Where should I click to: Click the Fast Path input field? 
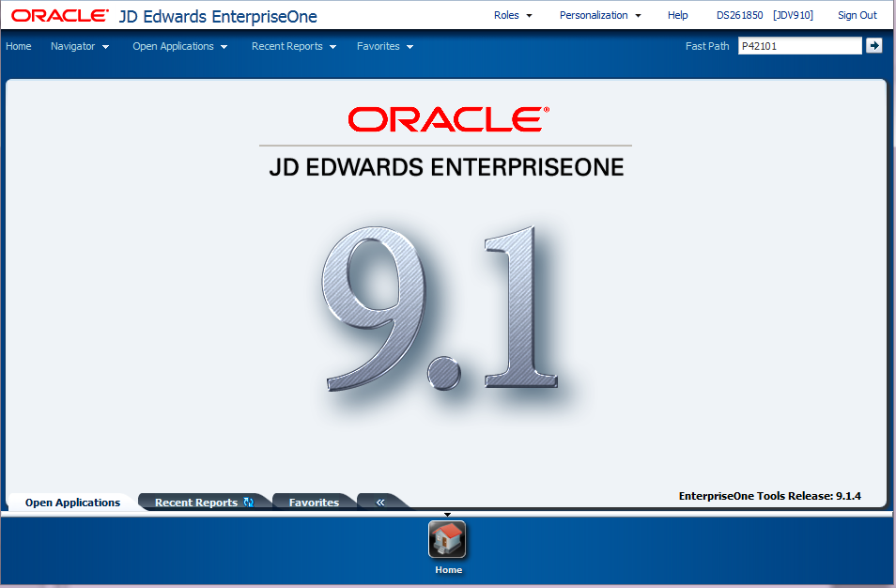coord(799,46)
